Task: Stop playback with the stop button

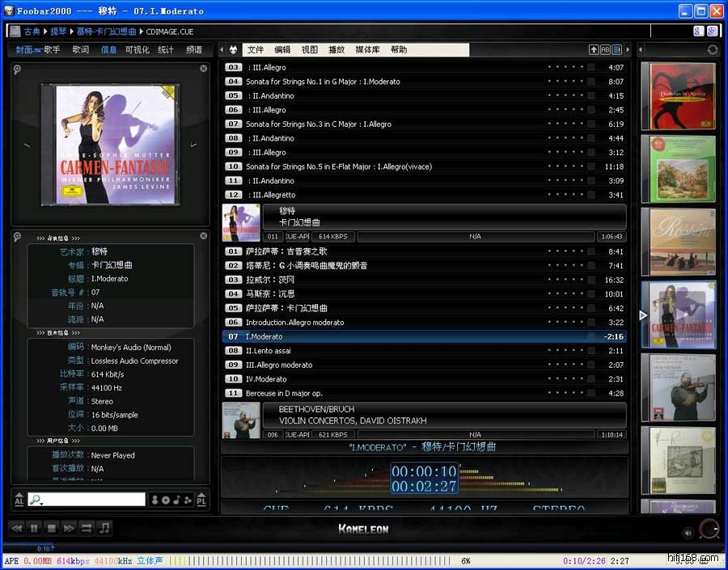Action: coord(52,528)
